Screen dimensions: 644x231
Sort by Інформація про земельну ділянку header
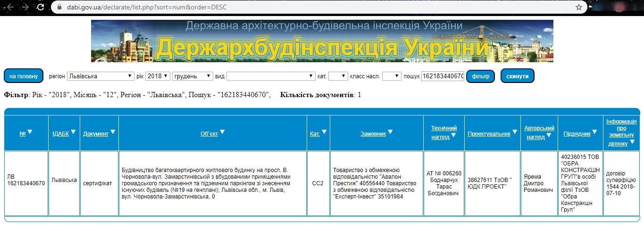621,132
